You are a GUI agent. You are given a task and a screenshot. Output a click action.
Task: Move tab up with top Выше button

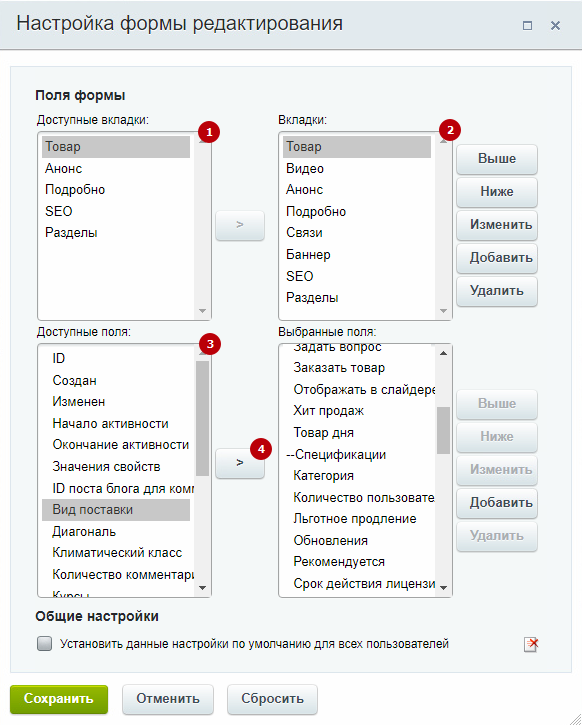(x=497, y=159)
